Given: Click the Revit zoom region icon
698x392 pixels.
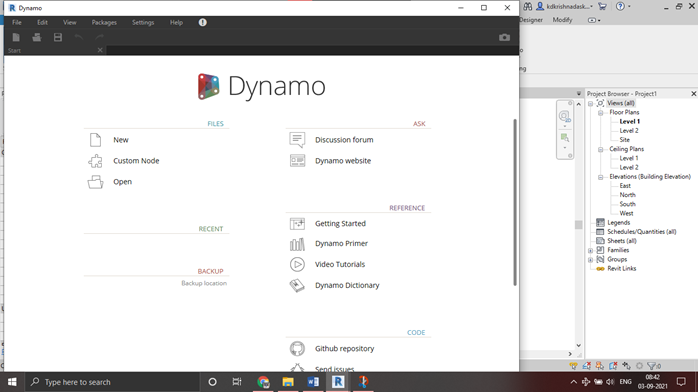Looking at the screenshot, I should (564, 137).
